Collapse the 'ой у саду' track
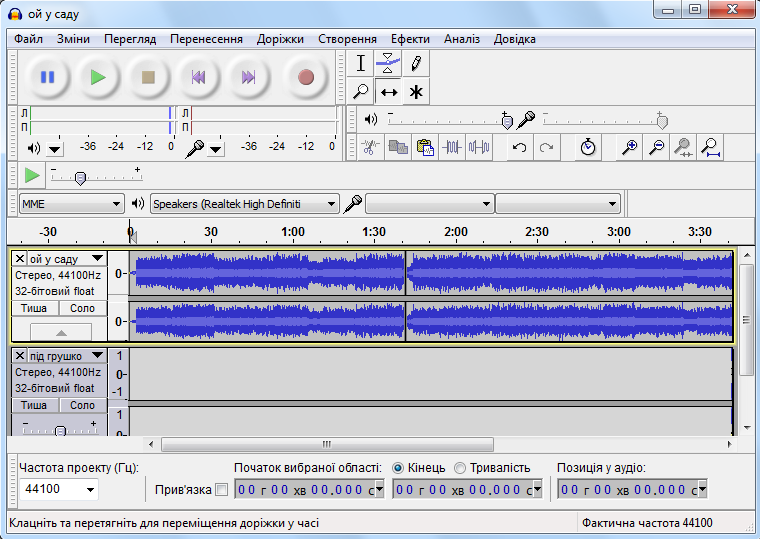The image size is (761, 540). [x=61, y=332]
